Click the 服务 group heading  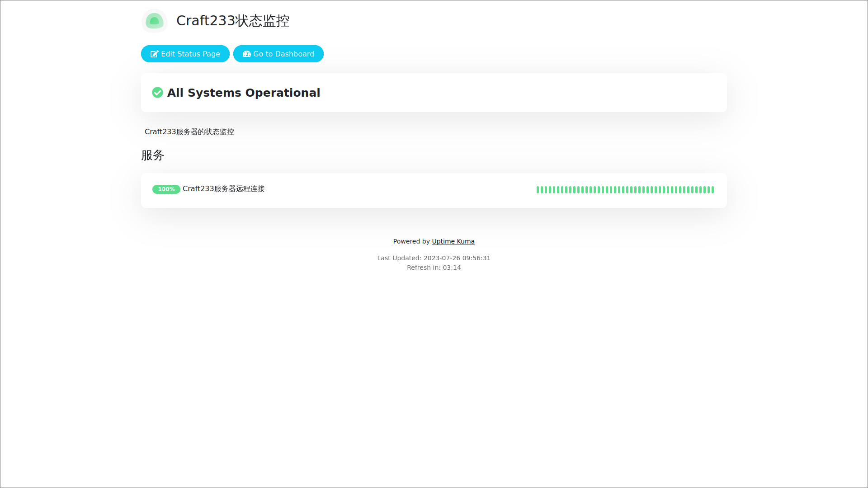153,155
